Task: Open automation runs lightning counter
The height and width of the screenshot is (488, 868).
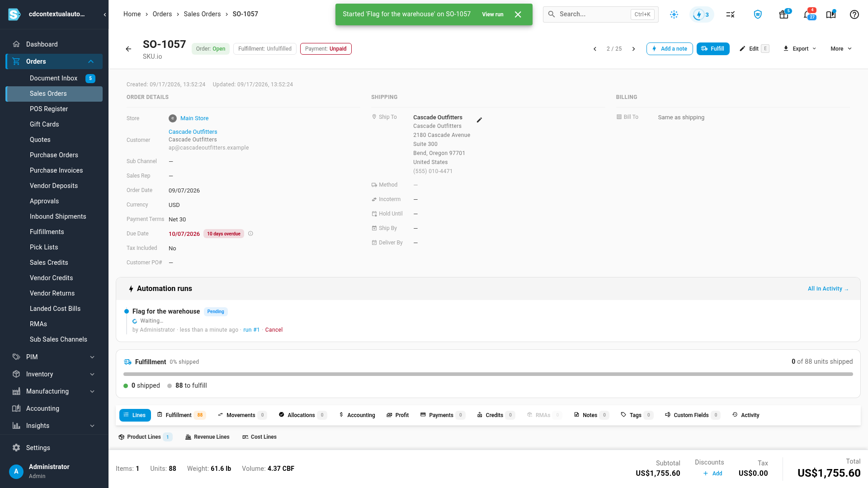Action: [x=702, y=14]
